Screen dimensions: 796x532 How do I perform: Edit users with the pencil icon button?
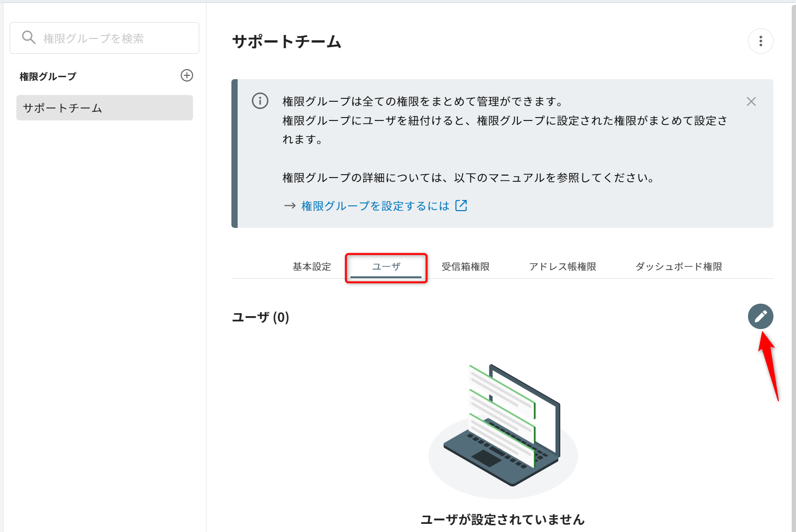pyautogui.click(x=760, y=317)
